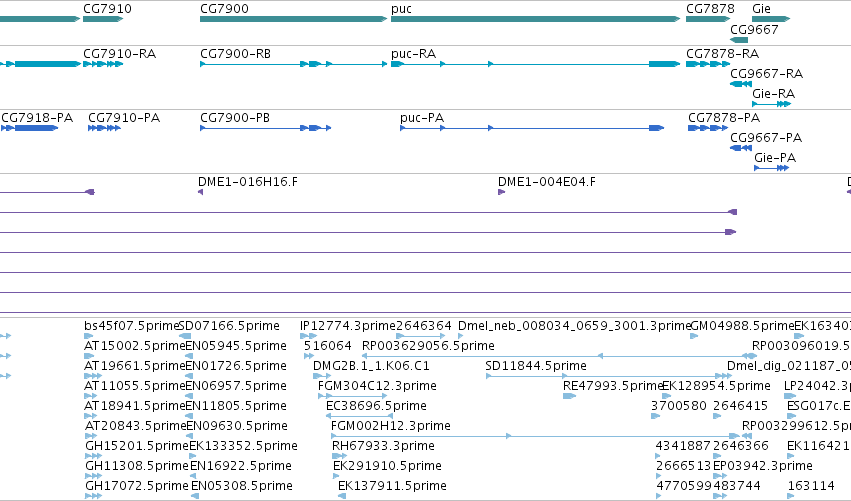Viewport: 851px width, 501px height.
Task: Select the CG7900-RB transcript label
Action: point(236,54)
